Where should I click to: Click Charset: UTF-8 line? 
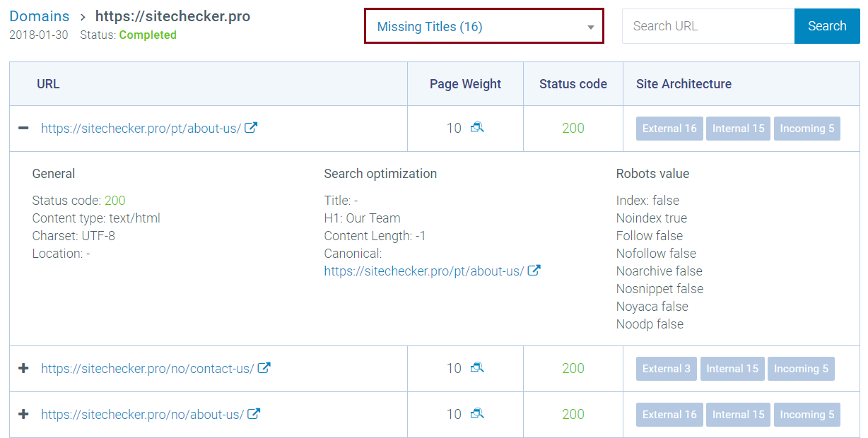[x=74, y=236]
